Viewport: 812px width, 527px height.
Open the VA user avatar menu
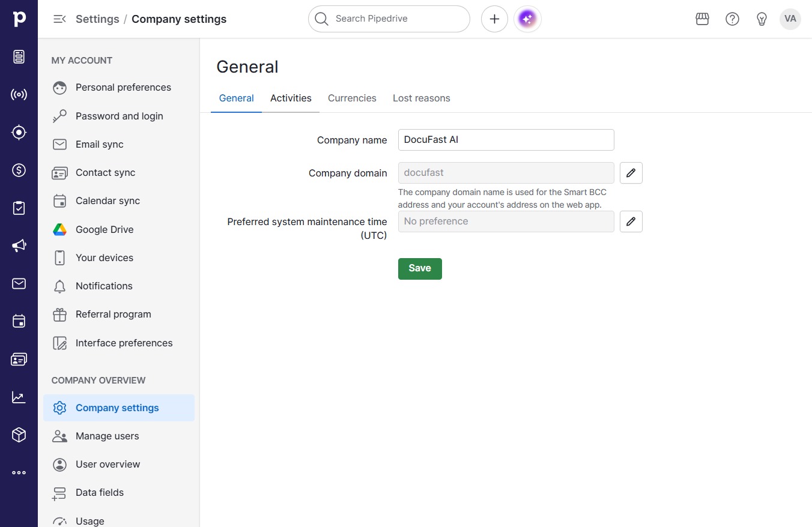pos(790,19)
